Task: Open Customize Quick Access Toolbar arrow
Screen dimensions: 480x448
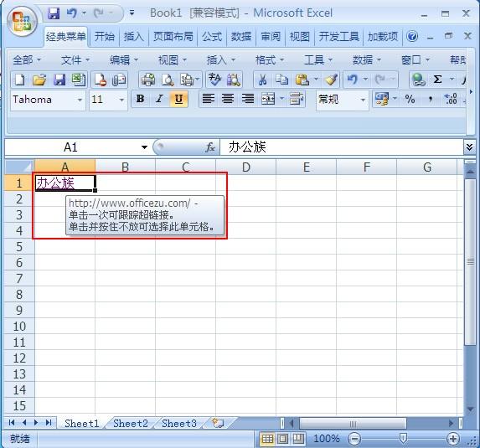Action: pyautogui.click(x=132, y=13)
